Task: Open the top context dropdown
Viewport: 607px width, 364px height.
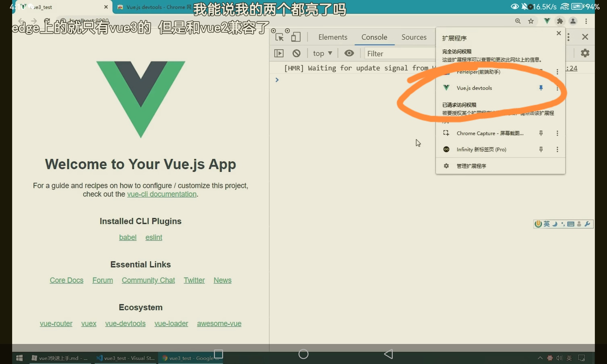Action: point(322,53)
